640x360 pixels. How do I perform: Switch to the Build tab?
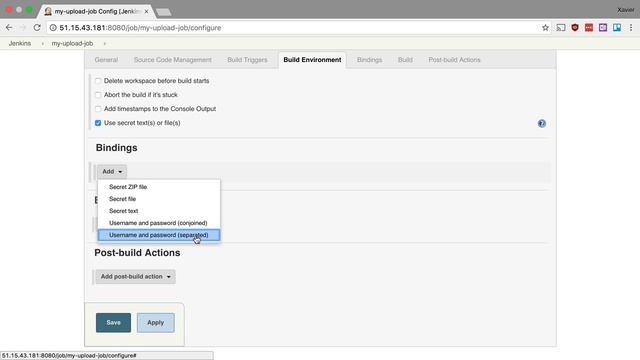[x=405, y=60]
